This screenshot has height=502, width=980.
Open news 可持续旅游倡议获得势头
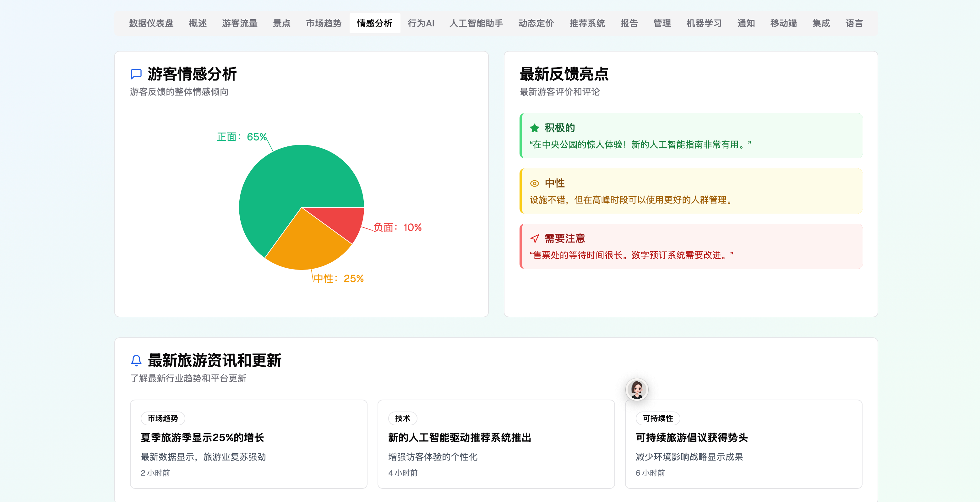691,438
